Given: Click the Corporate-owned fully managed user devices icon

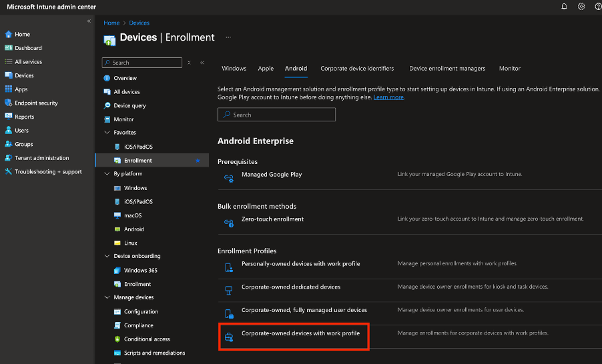Looking at the screenshot, I should tap(229, 314).
